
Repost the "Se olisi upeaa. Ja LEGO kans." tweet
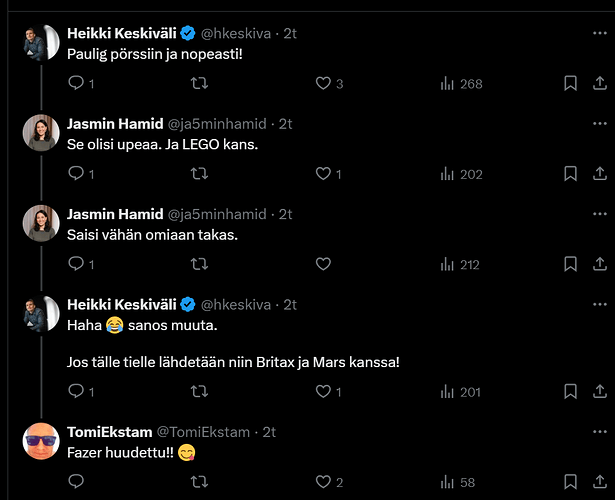[199, 173]
